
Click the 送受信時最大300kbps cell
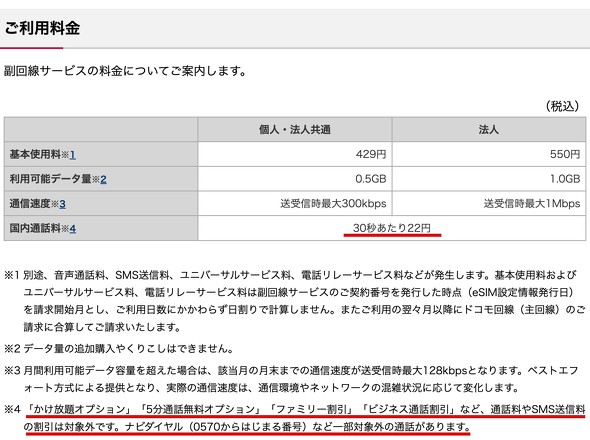coord(295,204)
